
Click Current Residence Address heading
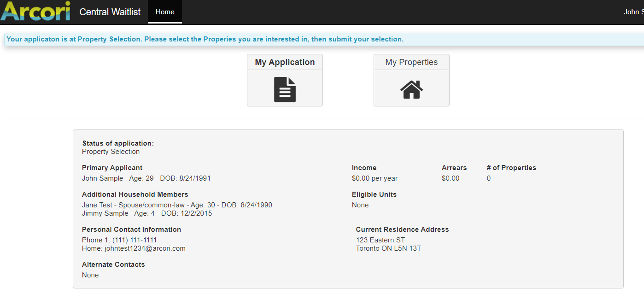(402, 229)
